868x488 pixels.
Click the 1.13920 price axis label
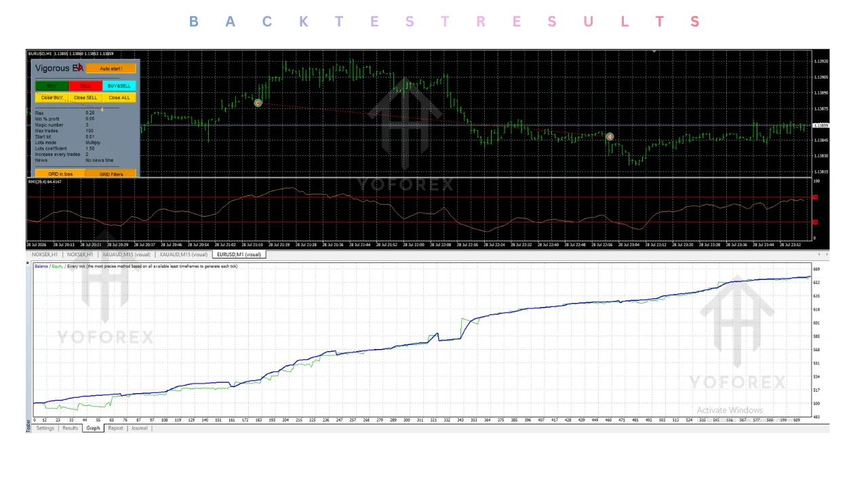(821, 61)
